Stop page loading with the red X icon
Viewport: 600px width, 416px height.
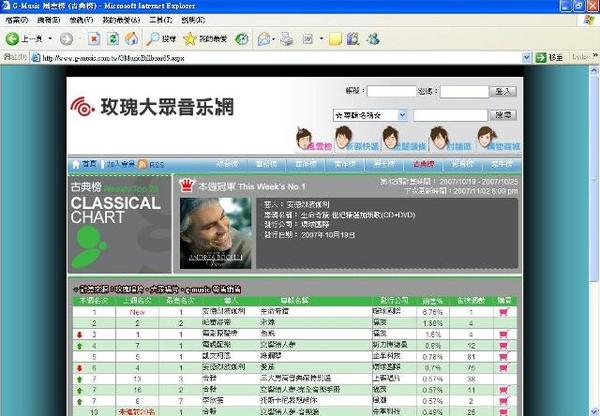94,39
